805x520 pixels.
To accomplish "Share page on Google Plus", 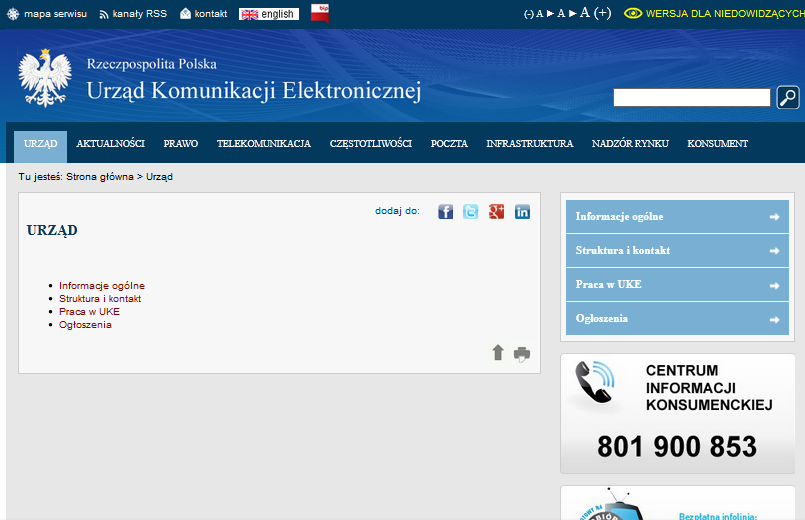I will pos(496,211).
